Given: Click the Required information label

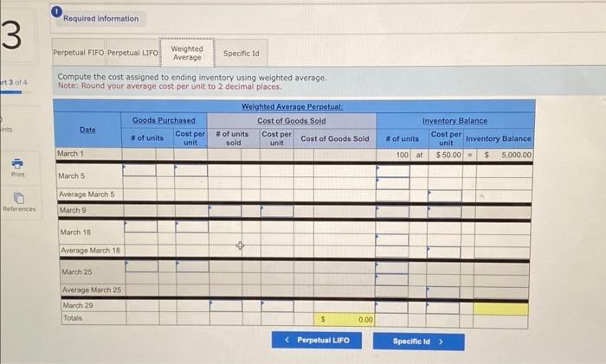Looking at the screenshot, I should click(101, 18).
